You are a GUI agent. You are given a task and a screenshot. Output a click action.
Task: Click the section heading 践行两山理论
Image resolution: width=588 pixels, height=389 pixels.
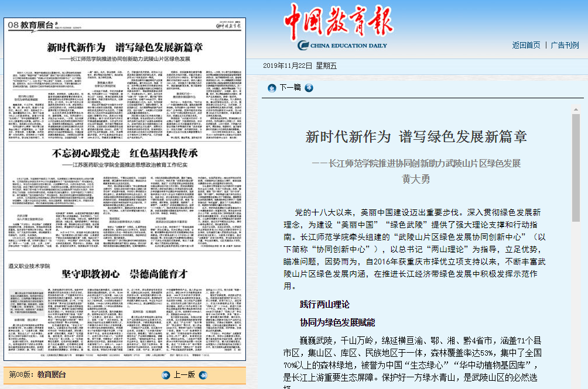325,304
